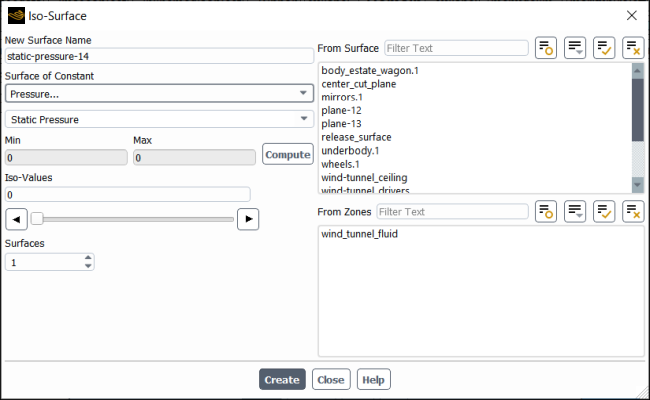Click the Compute button
Screen dimensions: 650x400
tap(288, 154)
